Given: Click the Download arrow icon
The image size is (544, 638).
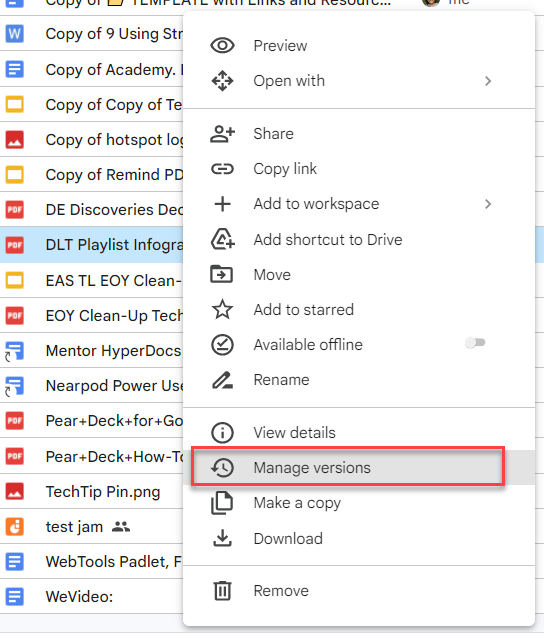Looking at the screenshot, I should click(222, 538).
